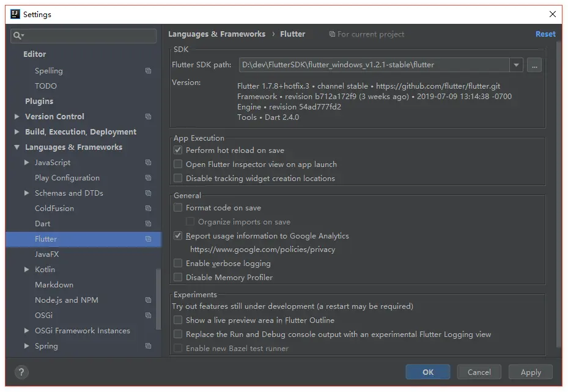Click the project-level icon next to Spelling
Image resolution: width=568 pixels, height=392 pixels.
(148, 71)
